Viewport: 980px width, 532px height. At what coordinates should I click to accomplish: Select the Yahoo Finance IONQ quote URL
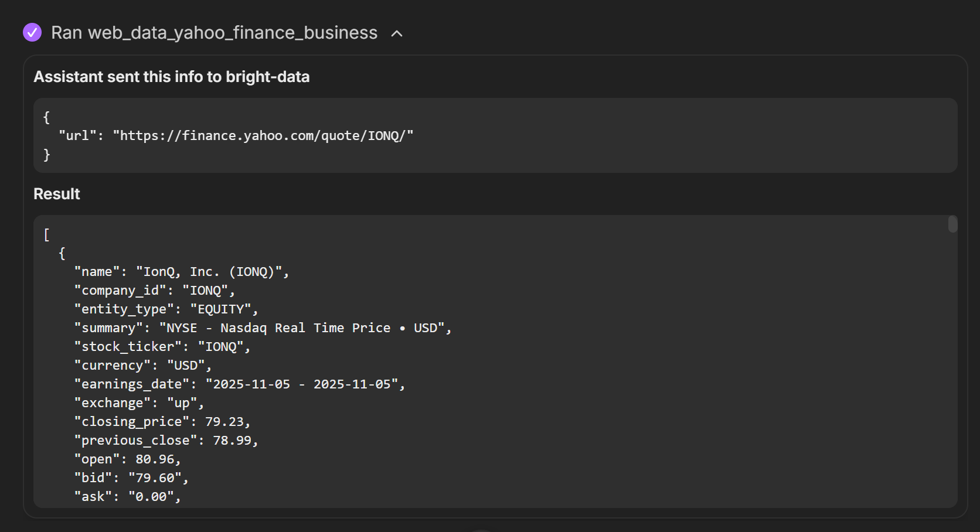coord(265,135)
